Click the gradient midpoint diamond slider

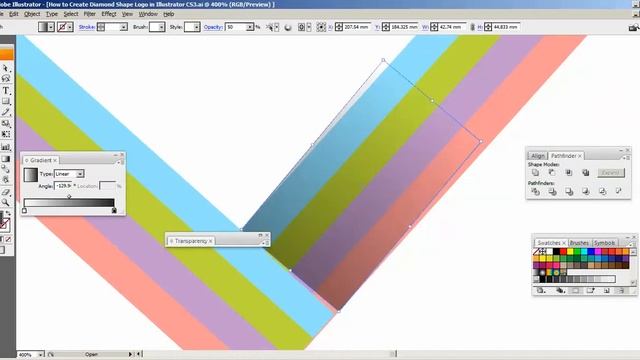[69, 197]
